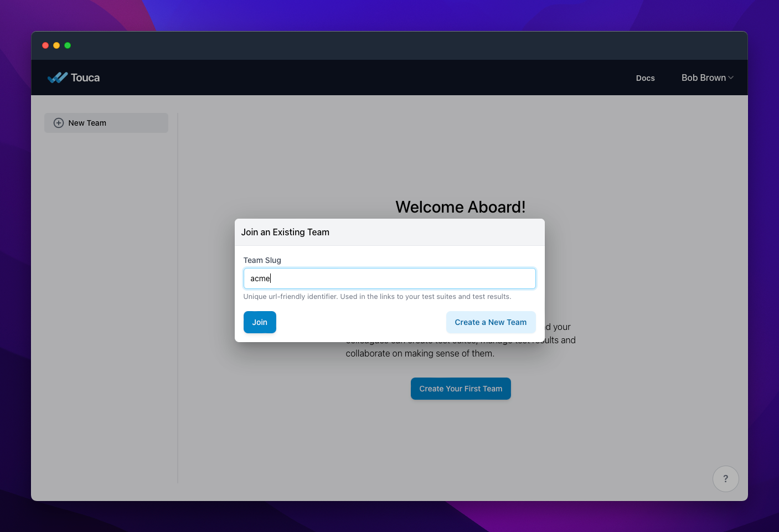The width and height of the screenshot is (779, 532).
Task: Click the 'Welcome Aboard!' heading
Action: [461, 207]
